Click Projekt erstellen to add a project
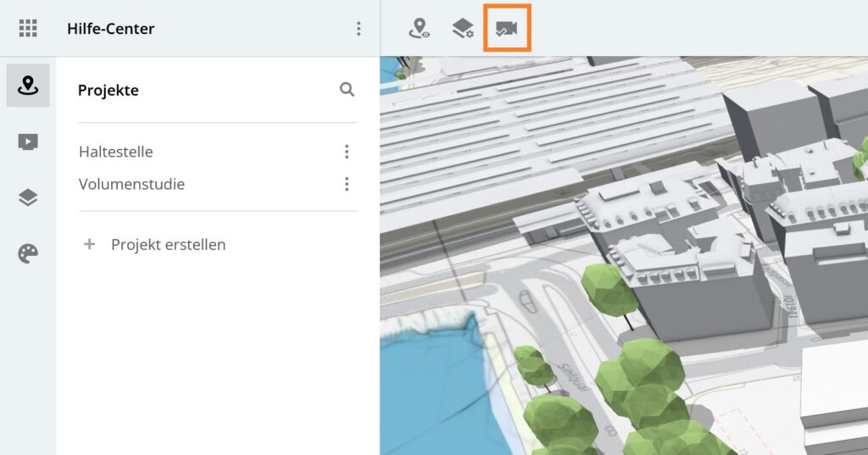The width and height of the screenshot is (868, 455). coord(168,245)
